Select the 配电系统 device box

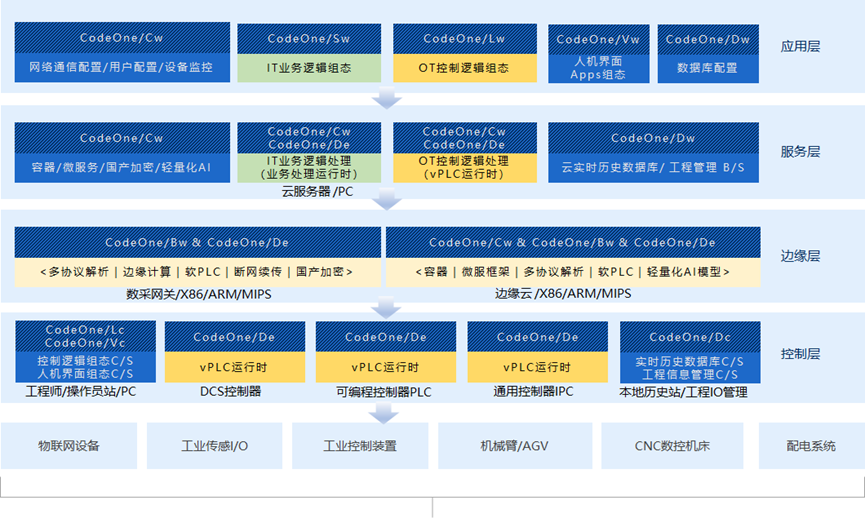(x=810, y=446)
